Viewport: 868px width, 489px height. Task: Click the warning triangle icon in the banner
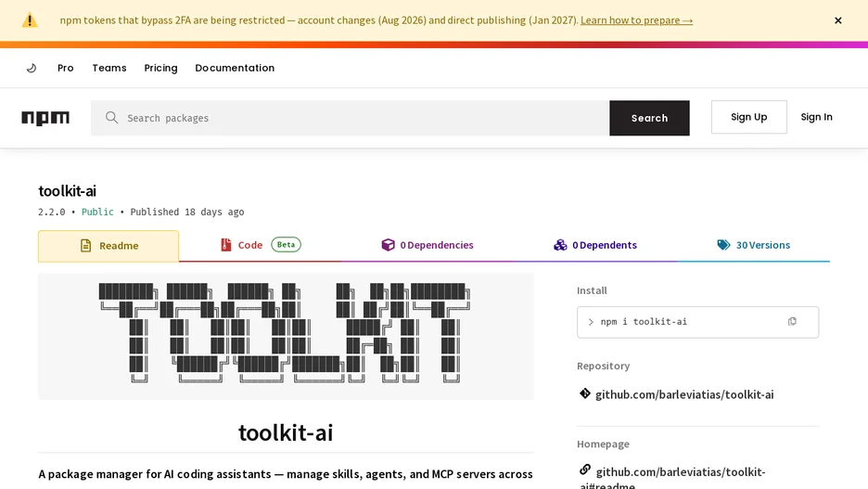pos(30,20)
